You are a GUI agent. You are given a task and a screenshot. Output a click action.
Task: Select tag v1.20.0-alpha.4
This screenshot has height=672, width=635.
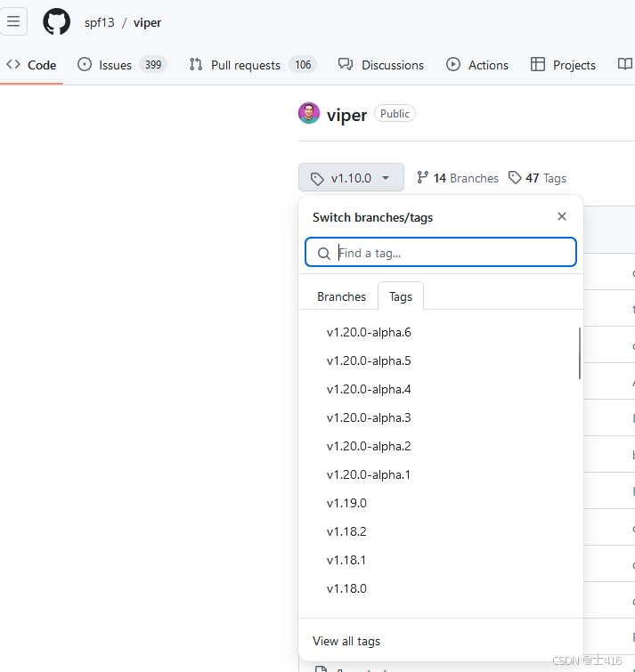tap(369, 389)
